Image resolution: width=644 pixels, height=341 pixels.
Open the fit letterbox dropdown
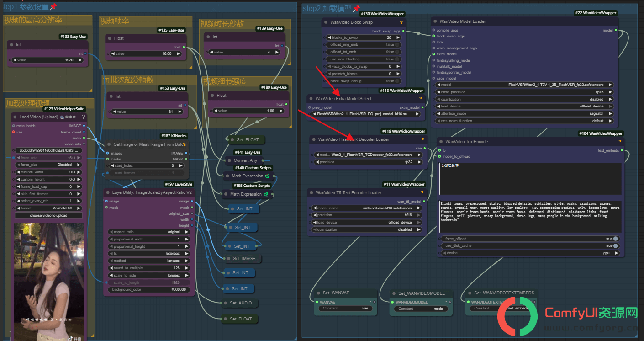(x=149, y=254)
